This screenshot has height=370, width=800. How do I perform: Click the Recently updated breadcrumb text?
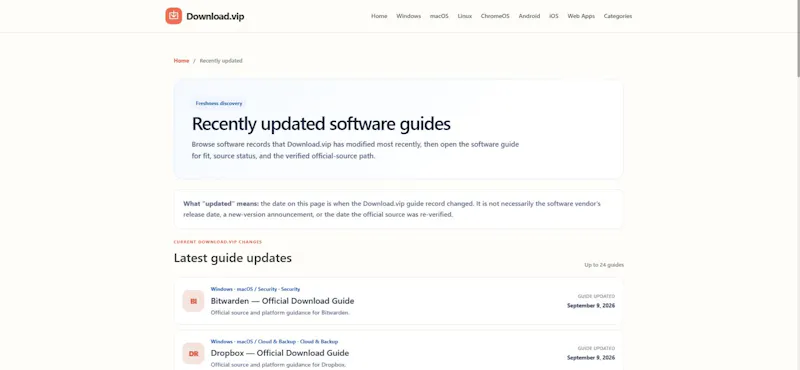pos(221,61)
